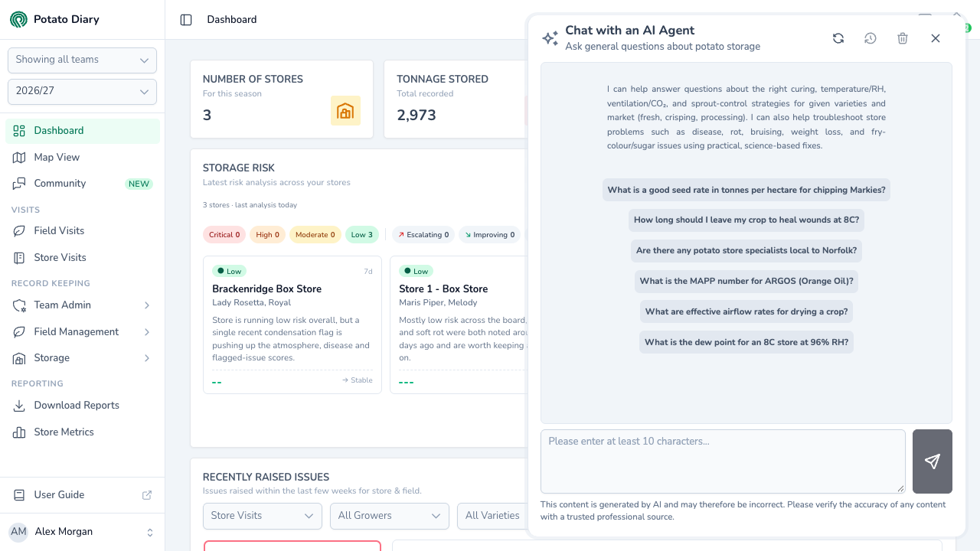Click the Store Metrics chart icon

pyautogui.click(x=19, y=432)
